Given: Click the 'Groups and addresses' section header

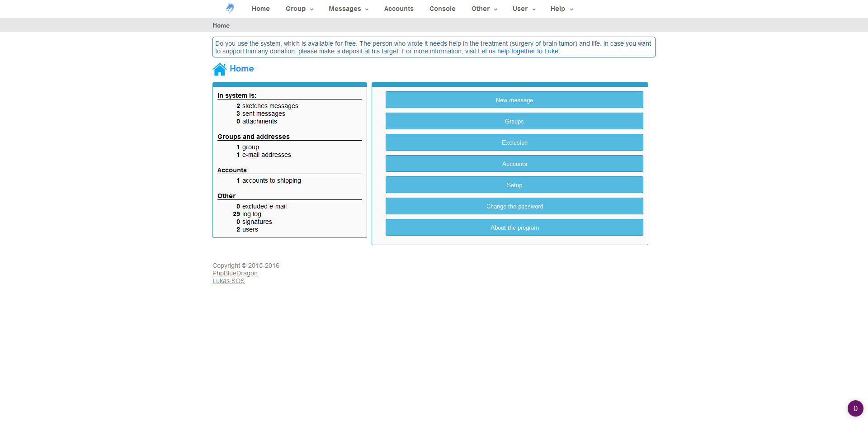Looking at the screenshot, I should pos(254,137).
